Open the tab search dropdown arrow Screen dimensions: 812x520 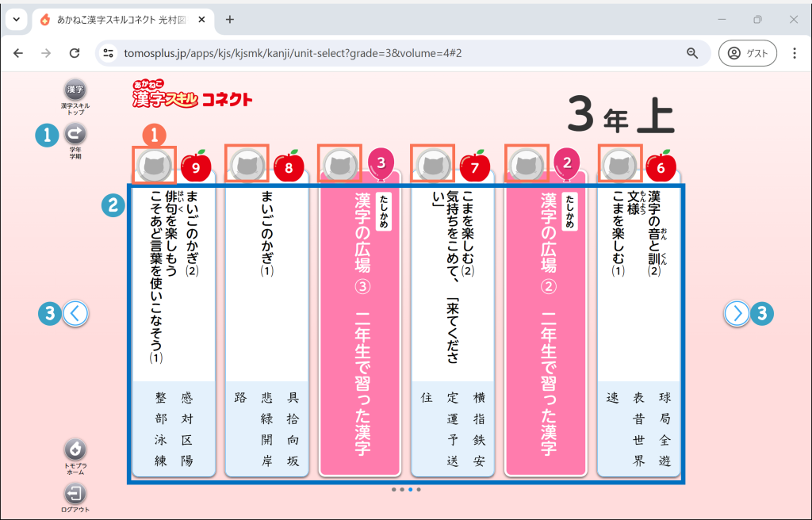point(16,20)
